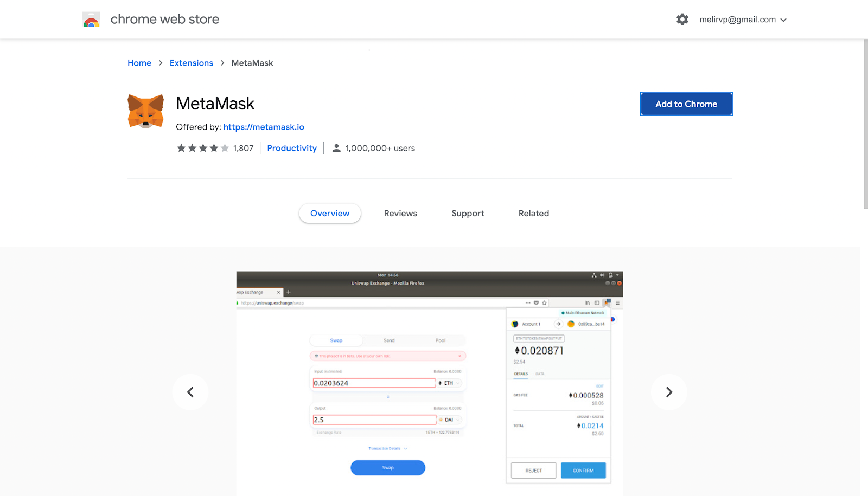868x496 pixels.
Task: Click the page vertical scrollbar
Action: pos(865,124)
